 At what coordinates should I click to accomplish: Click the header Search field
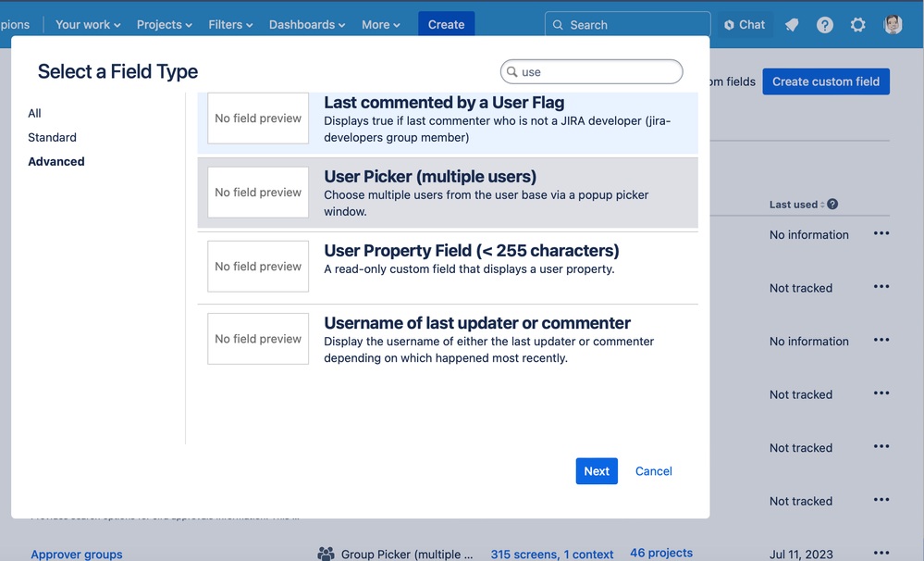pos(628,25)
